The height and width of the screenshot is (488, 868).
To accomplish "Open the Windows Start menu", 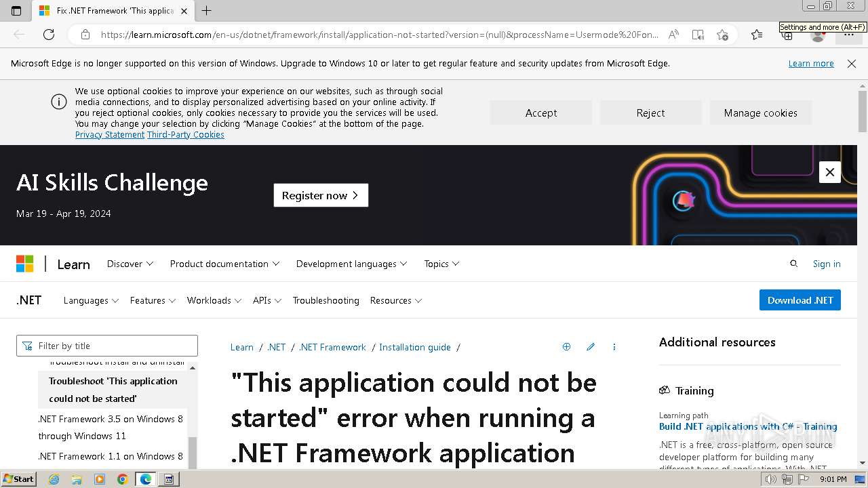I will [19, 479].
